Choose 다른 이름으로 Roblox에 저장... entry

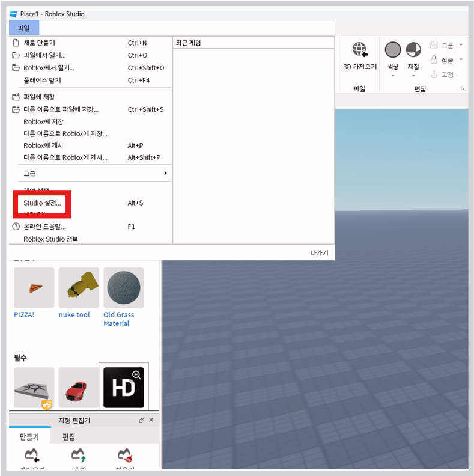[90, 133]
